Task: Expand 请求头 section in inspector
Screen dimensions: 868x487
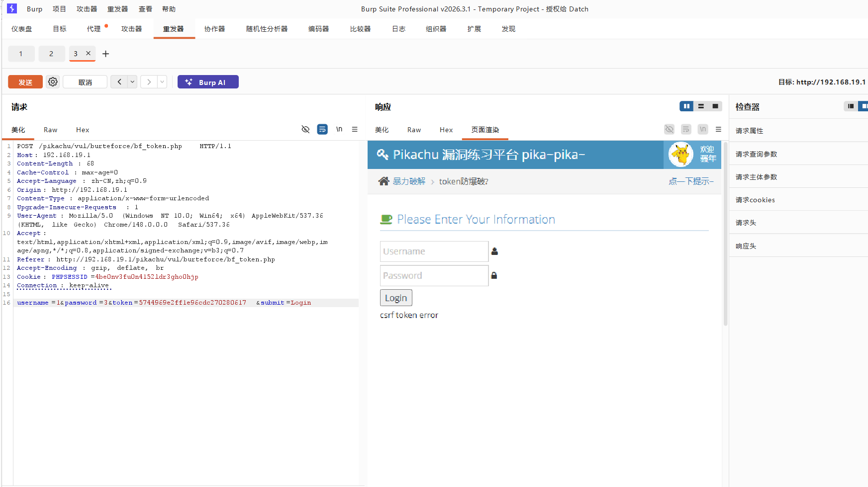Action: [798, 223]
